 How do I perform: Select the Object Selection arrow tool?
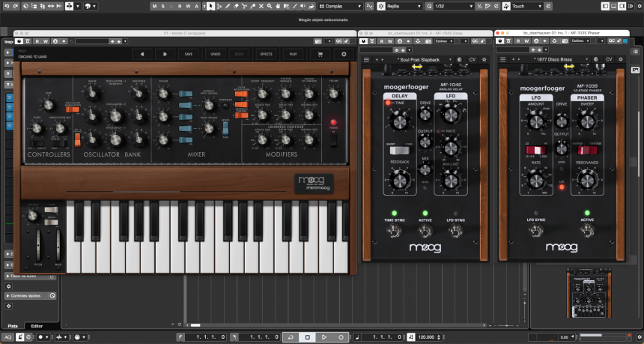[210, 6]
